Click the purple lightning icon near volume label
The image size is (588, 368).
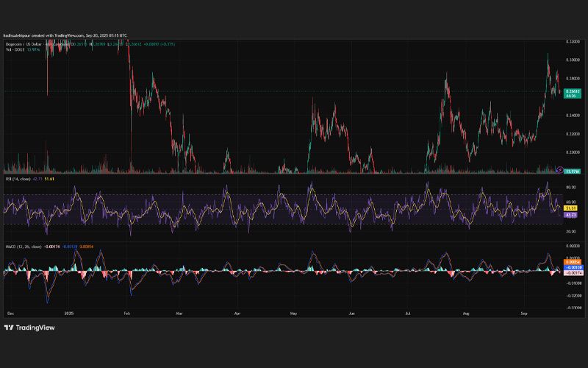point(560,170)
